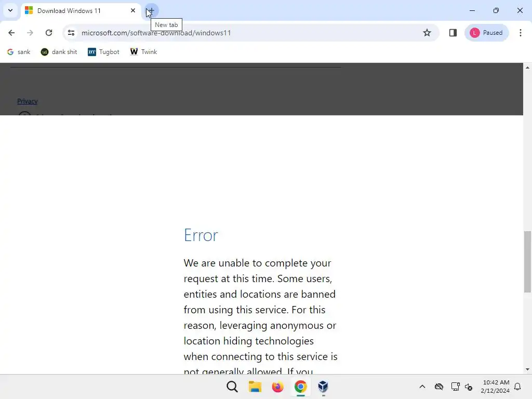Viewport: 532px width, 399px height.
Task: Show hidden system tray icons
Action: click(x=422, y=387)
